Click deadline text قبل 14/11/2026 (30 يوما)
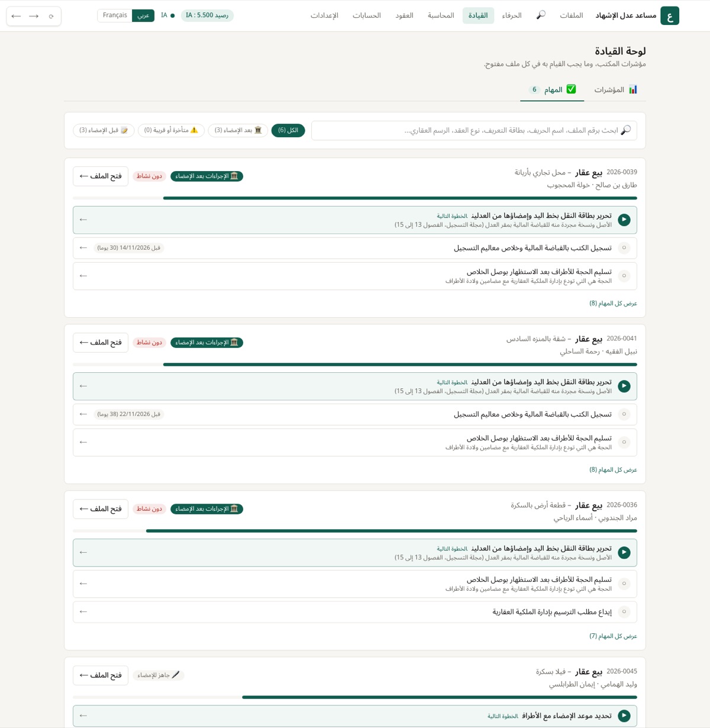The height and width of the screenshot is (728, 710). (129, 248)
